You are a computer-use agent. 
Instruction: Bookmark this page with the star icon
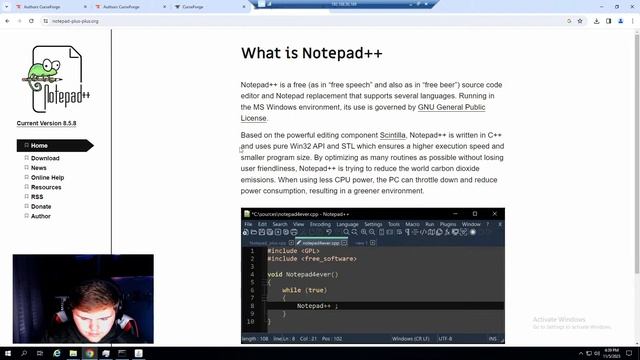tap(580, 21)
